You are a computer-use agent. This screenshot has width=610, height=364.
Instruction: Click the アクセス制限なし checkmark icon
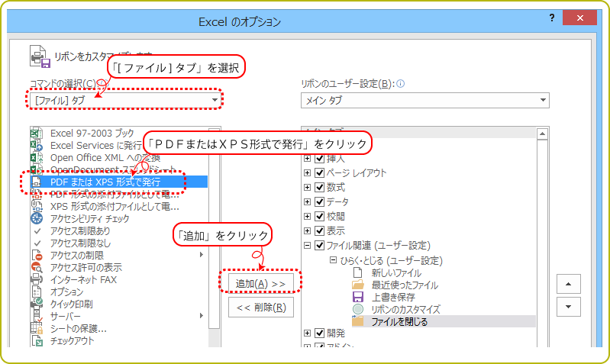coord(37,243)
